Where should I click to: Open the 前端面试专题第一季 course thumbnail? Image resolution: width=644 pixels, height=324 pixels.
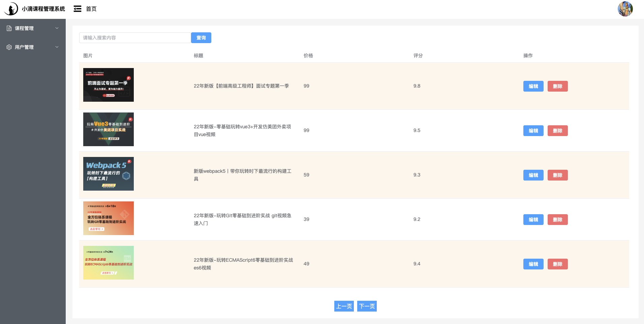[109, 85]
